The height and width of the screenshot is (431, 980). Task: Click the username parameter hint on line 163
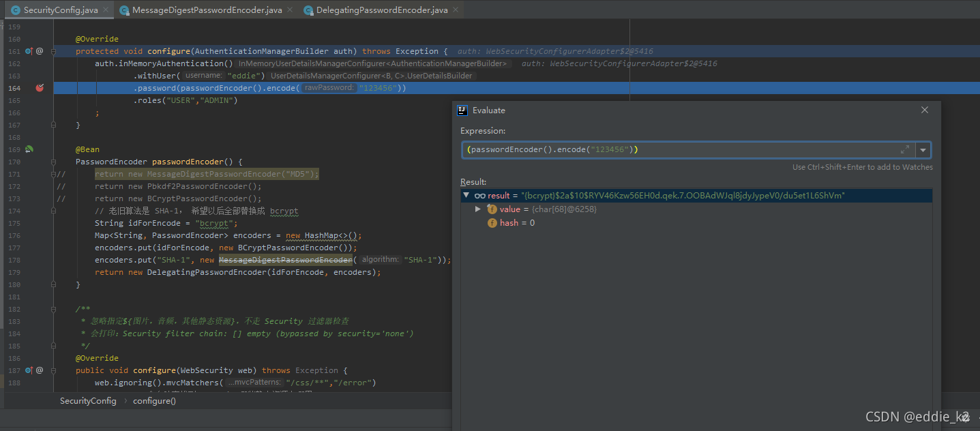[204, 76]
